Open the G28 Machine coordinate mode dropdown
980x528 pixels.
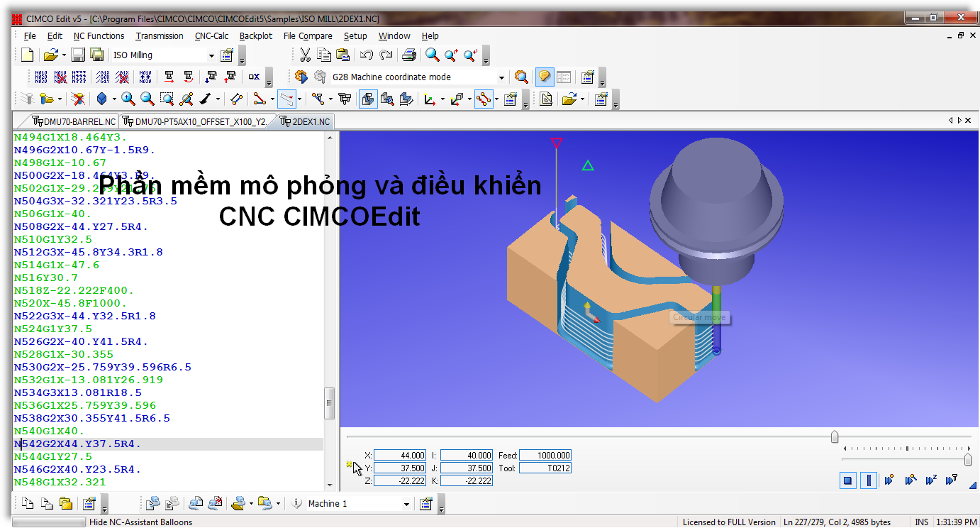pos(502,77)
